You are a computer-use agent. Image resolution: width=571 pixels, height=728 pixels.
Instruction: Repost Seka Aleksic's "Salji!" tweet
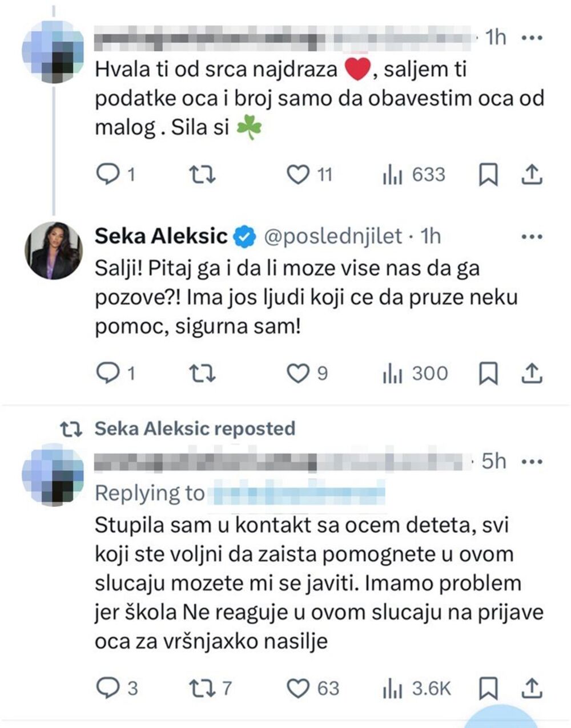(x=202, y=373)
